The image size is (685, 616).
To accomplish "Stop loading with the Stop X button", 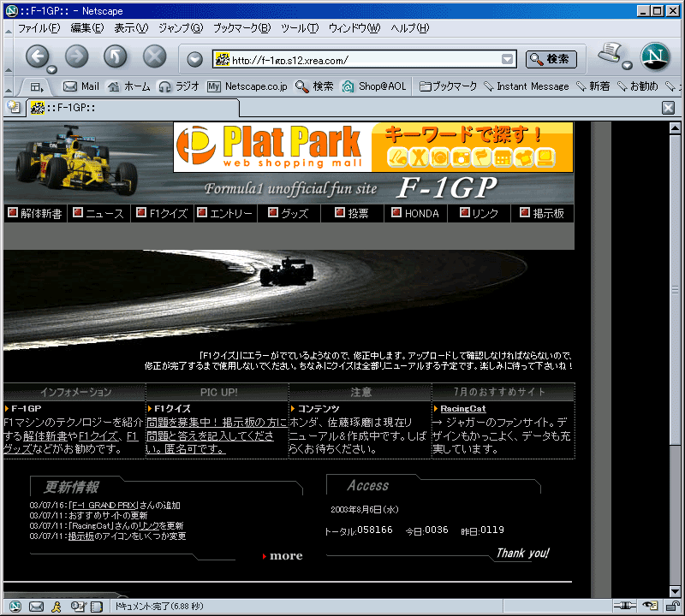I will tap(155, 56).
